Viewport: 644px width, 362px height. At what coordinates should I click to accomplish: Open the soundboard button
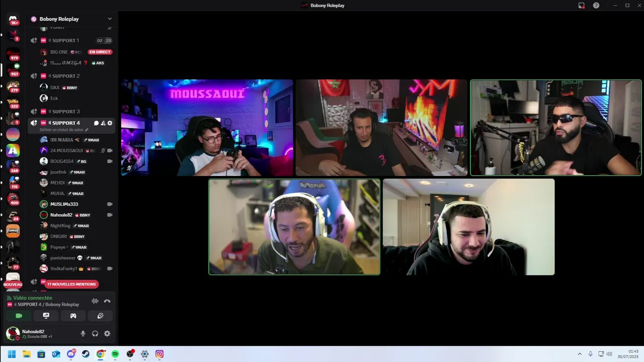pos(100,316)
